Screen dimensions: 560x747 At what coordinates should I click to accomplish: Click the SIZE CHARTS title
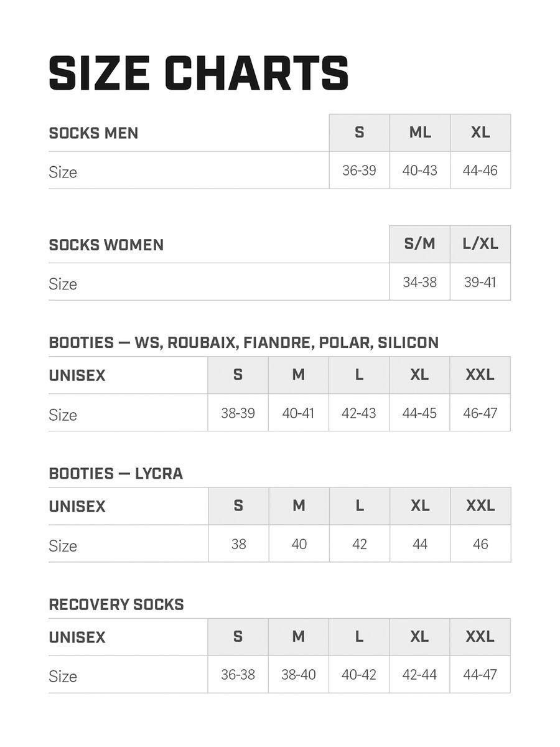pos(198,73)
